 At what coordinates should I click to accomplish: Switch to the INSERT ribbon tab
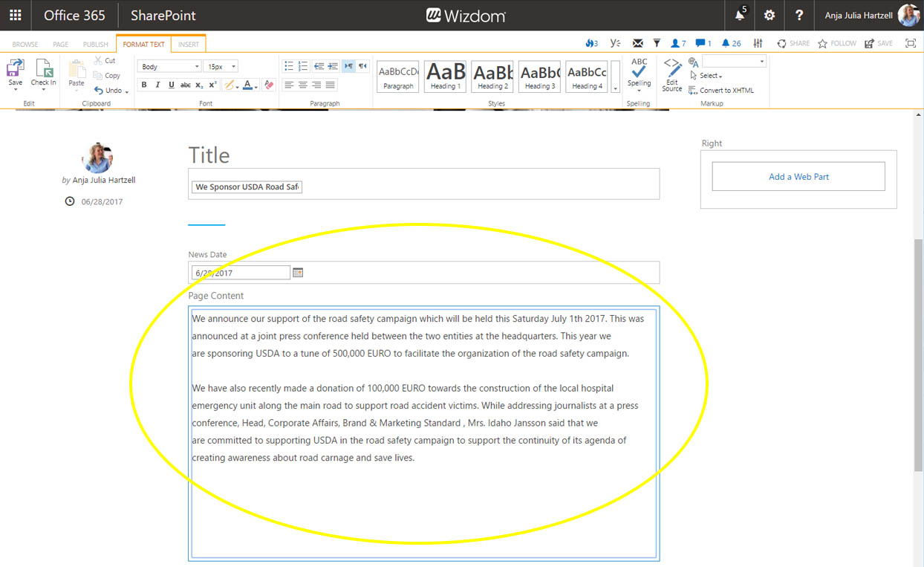[x=188, y=45]
